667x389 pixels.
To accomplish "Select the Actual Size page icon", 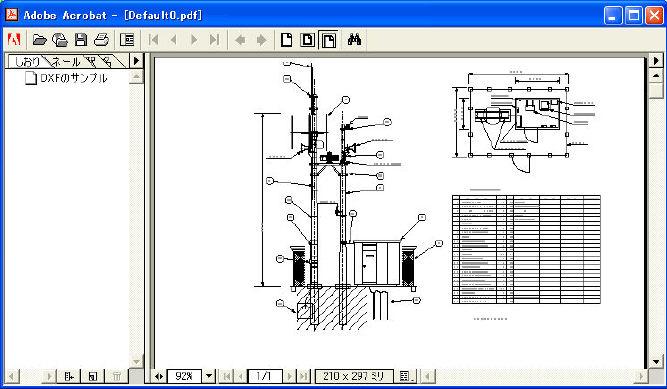I will pyautogui.click(x=287, y=40).
